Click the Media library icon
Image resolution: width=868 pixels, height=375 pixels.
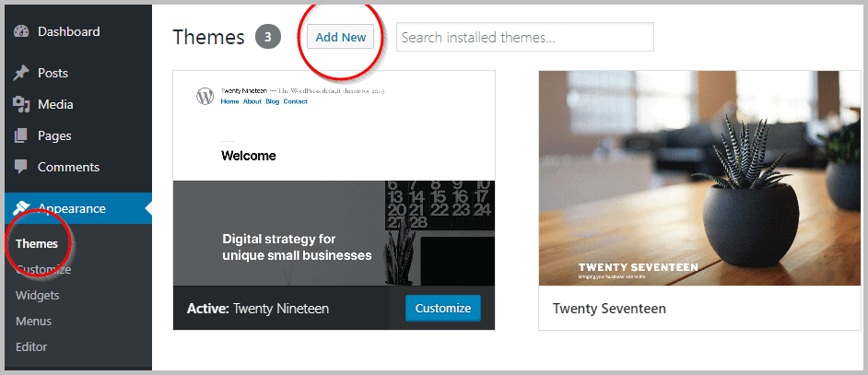click(x=21, y=105)
